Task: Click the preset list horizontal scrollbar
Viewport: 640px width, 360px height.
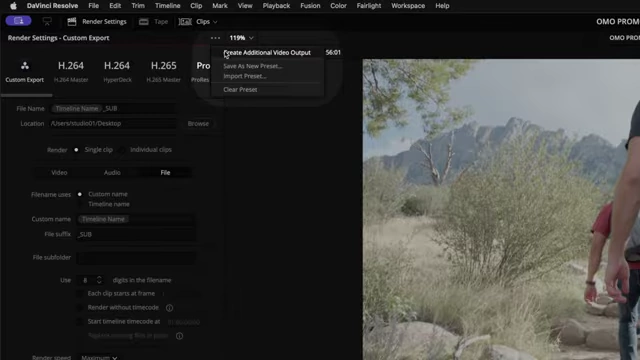Action: click(x=27, y=95)
